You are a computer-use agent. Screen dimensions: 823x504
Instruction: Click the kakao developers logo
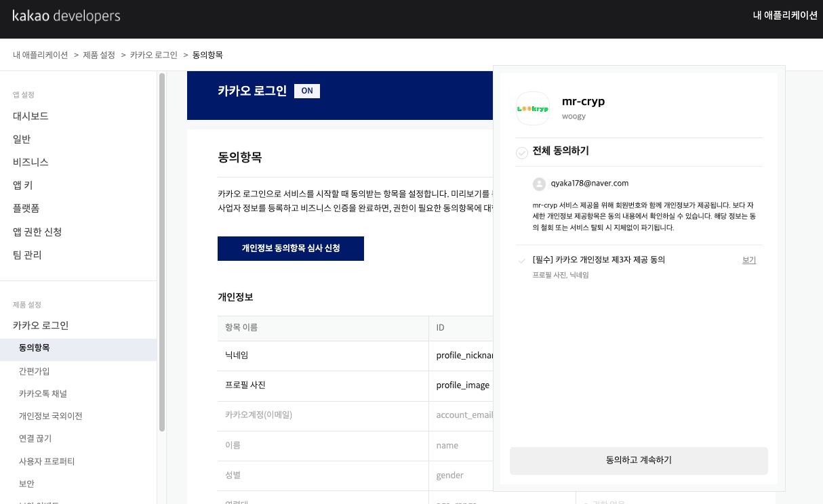tap(66, 16)
